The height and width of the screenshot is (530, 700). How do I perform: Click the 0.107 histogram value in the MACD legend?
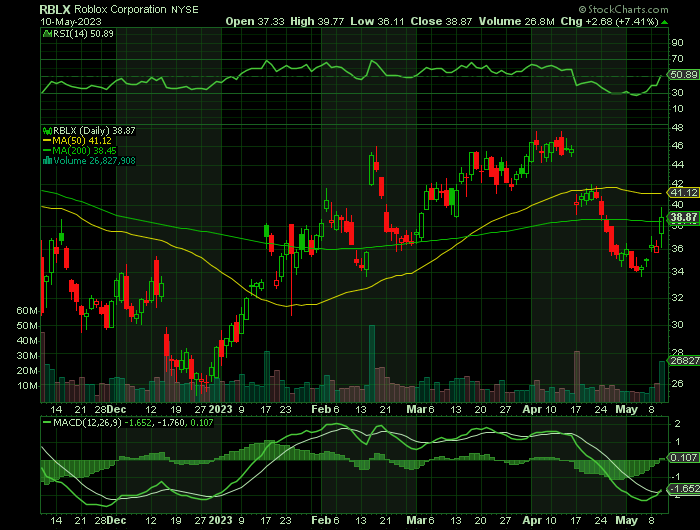pos(202,422)
